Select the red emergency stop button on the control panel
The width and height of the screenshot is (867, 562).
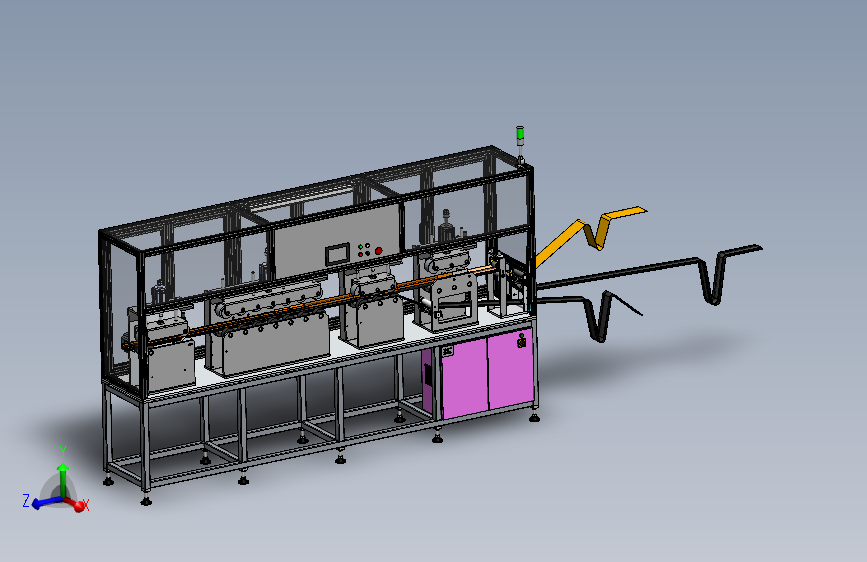[378, 251]
